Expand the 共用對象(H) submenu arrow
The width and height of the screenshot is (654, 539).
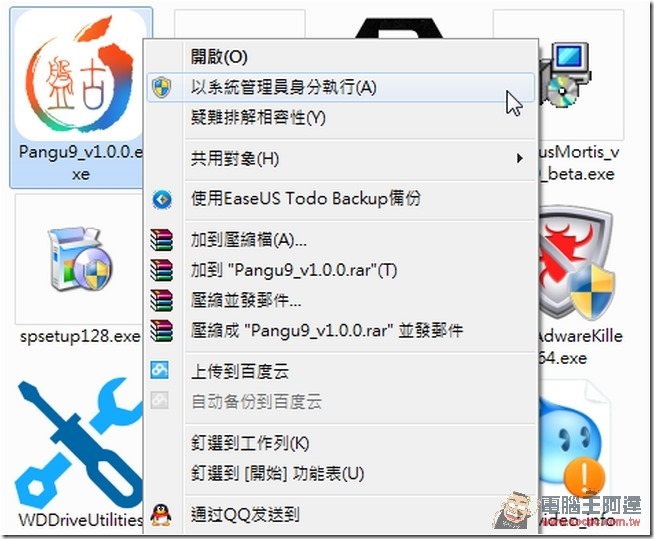[x=519, y=159]
